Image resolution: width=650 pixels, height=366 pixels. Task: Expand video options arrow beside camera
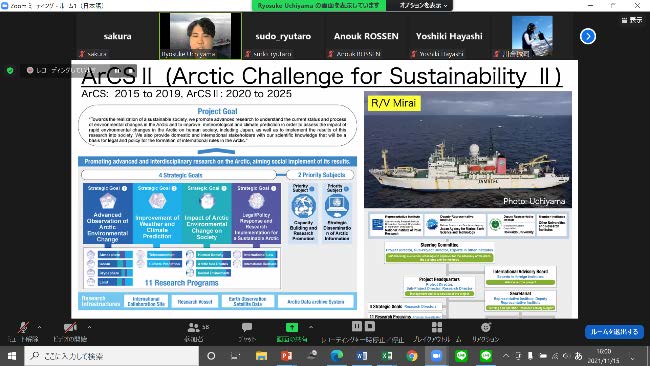click(x=89, y=327)
